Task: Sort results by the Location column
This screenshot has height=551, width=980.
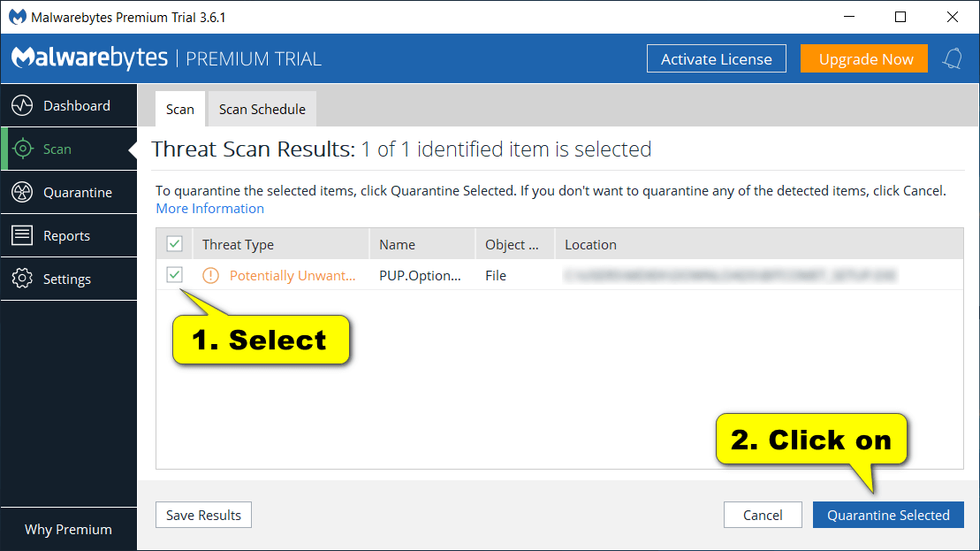Action: point(590,244)
